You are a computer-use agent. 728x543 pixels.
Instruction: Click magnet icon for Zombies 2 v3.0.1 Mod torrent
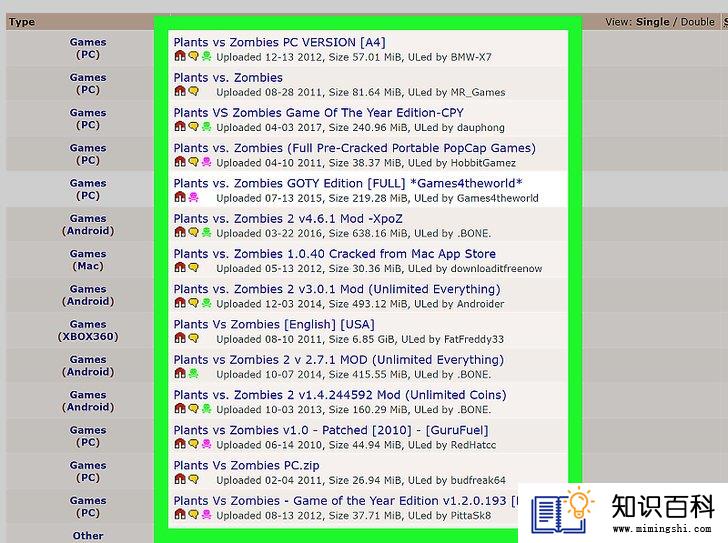click(180, 303)
